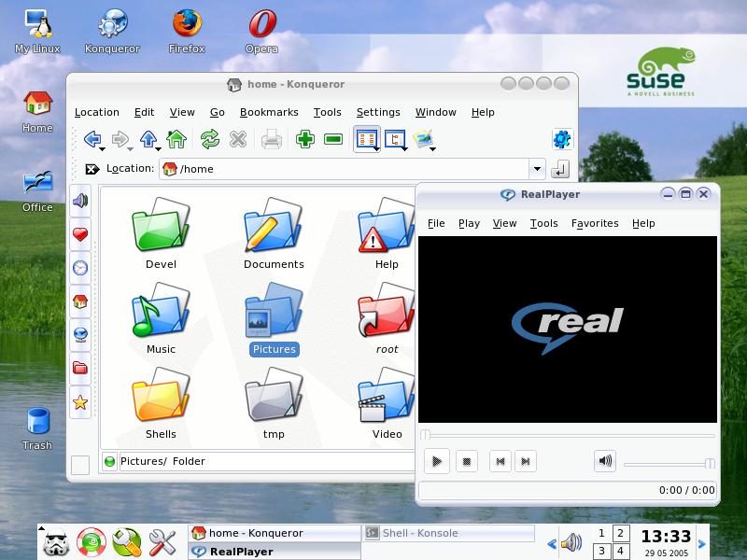Reload the folder with green refresh arrows

pos(209,139)
